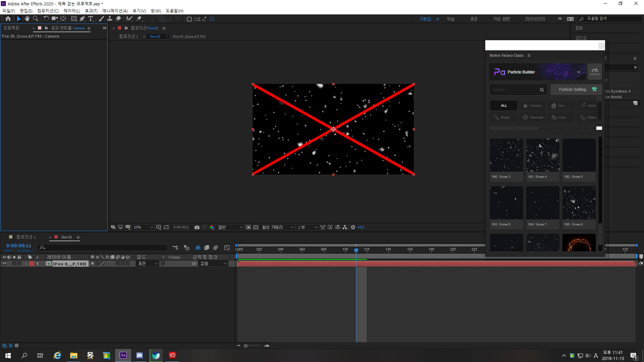Open the 활성 카메라 view dropdown
This screenshot has width=644, height=362.
[x=278, y=227]
